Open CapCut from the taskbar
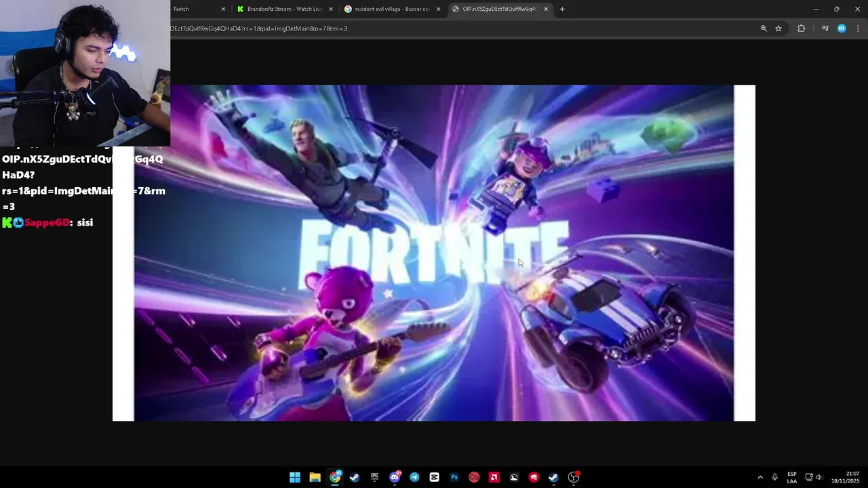 coord(434,477)
